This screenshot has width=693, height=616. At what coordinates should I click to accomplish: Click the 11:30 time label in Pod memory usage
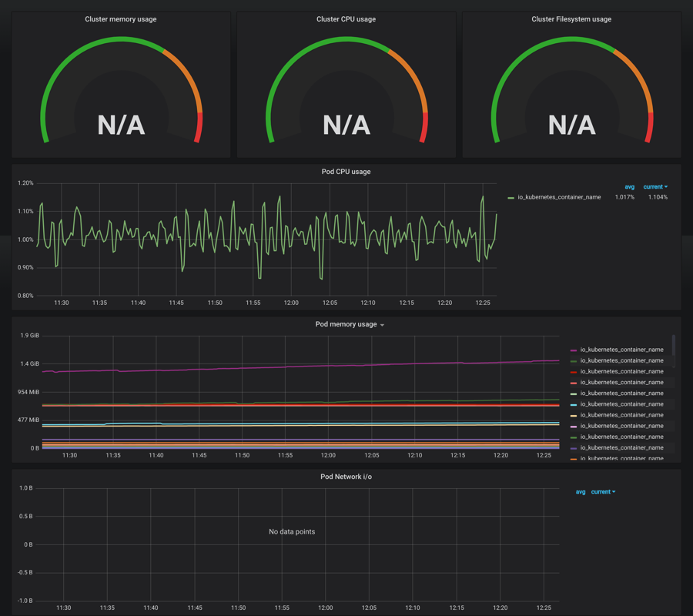69,455
